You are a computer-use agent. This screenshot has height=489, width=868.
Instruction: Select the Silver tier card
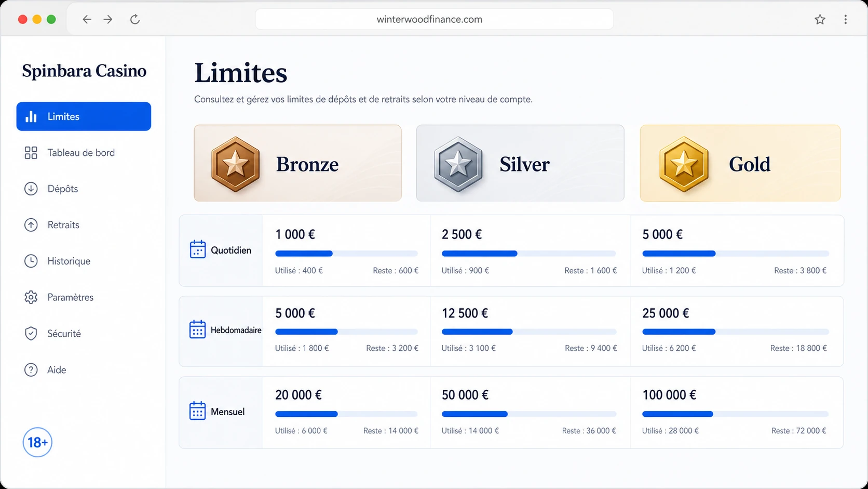pos(520,163)
